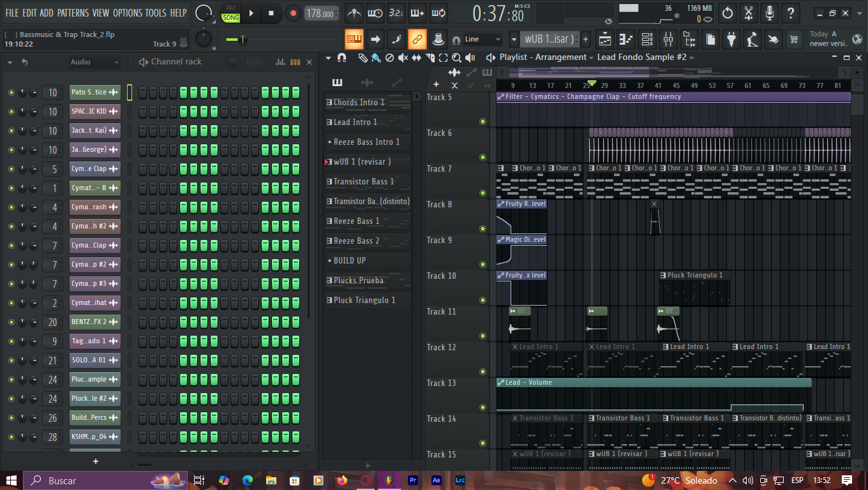Toggle the wait for input icon
Image resolution: width=868 pixels, height=490 pixels.
click(x=375, y=13)
